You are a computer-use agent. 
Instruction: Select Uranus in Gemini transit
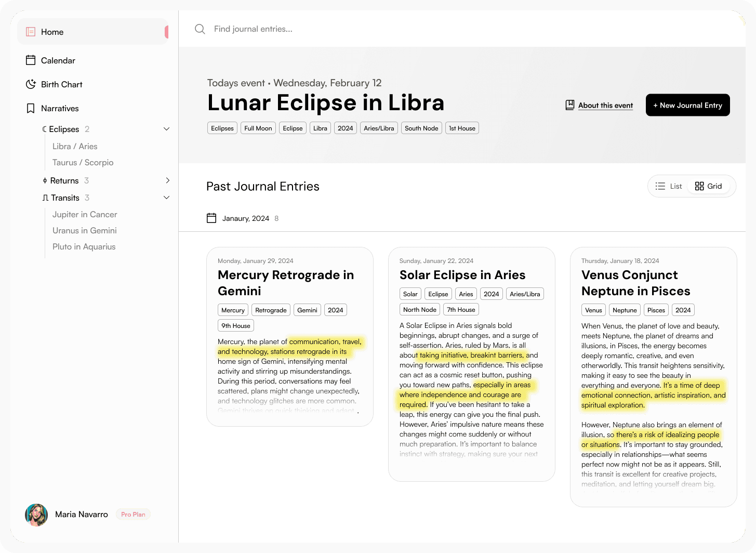pyautogui.click(x=85, y=231)
